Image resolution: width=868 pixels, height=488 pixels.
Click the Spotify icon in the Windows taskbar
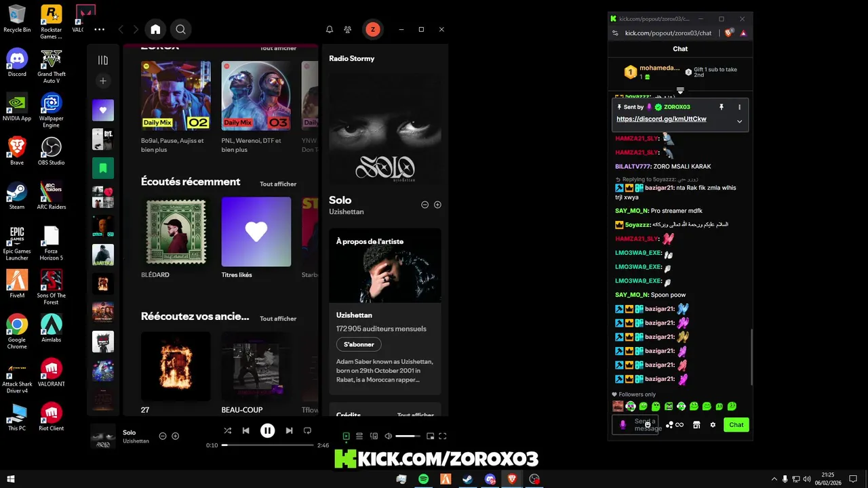click(x=423, y=479)
